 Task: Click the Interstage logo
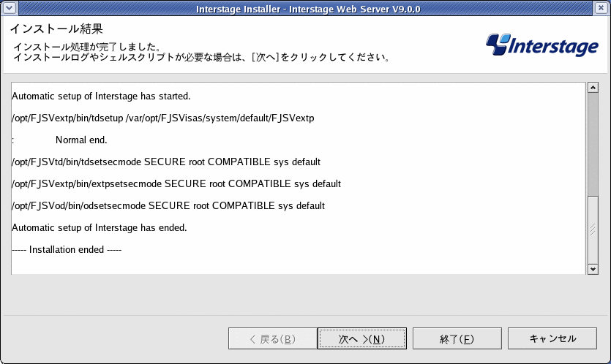tap(542, 45)
